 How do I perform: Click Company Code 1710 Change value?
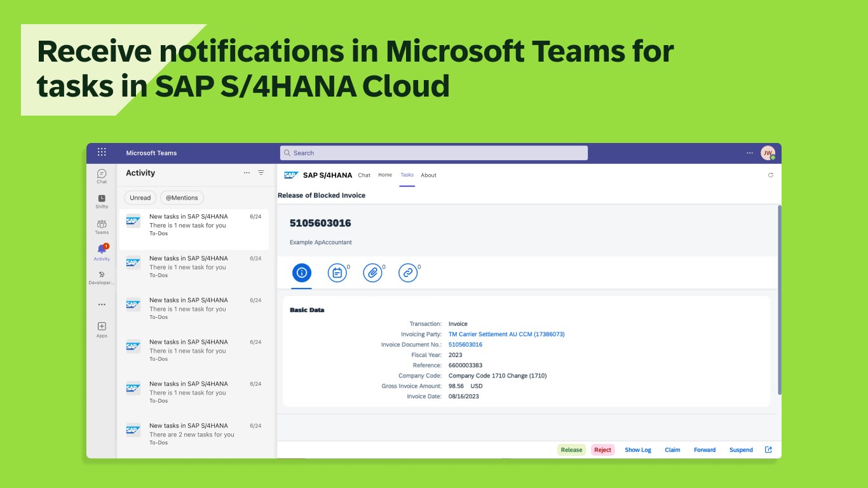[498, 376]
